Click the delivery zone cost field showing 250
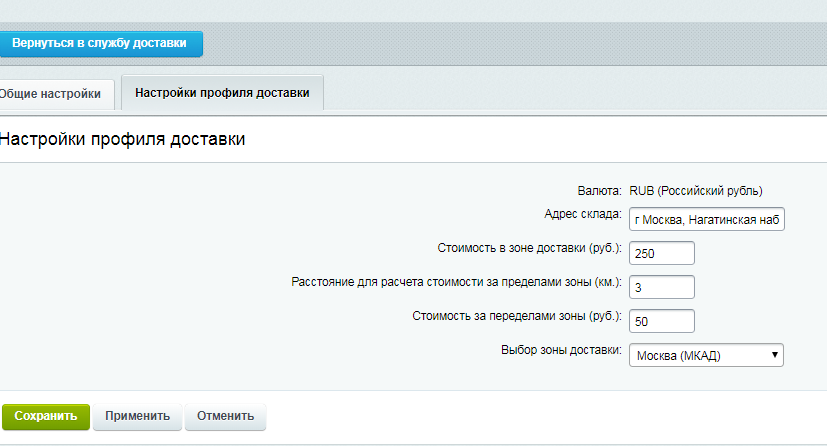 [662, 253]
